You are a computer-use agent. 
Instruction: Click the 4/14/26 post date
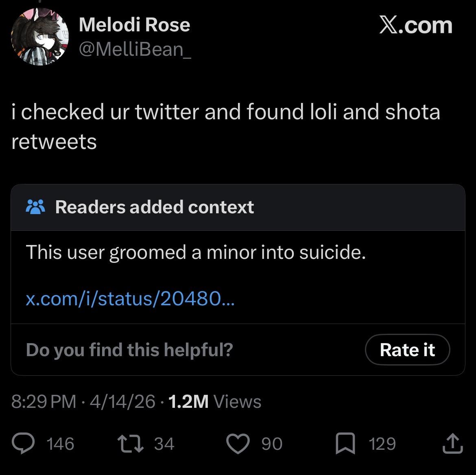(122, 402)
